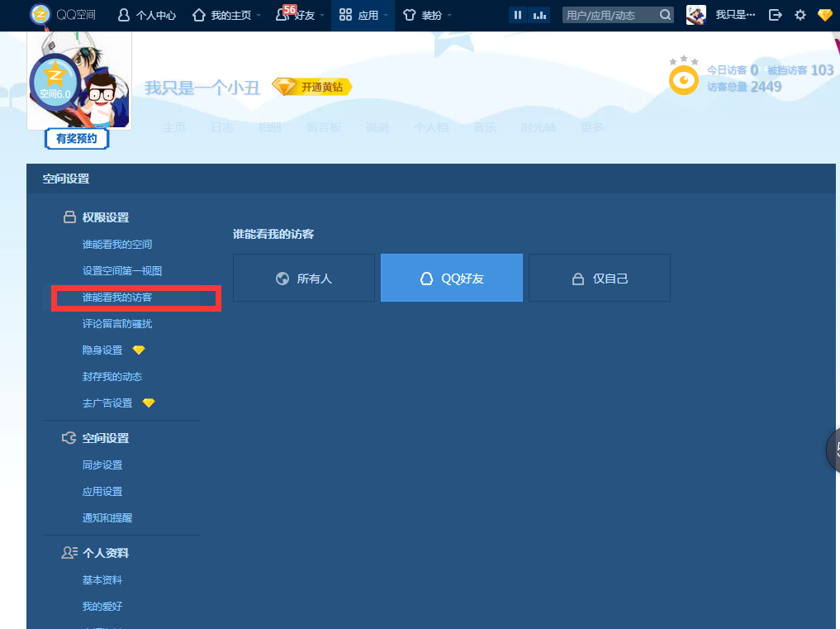Click the QQ空间 logo icon
This screenshot has width=840, height=629.
(x=40, y=14)
